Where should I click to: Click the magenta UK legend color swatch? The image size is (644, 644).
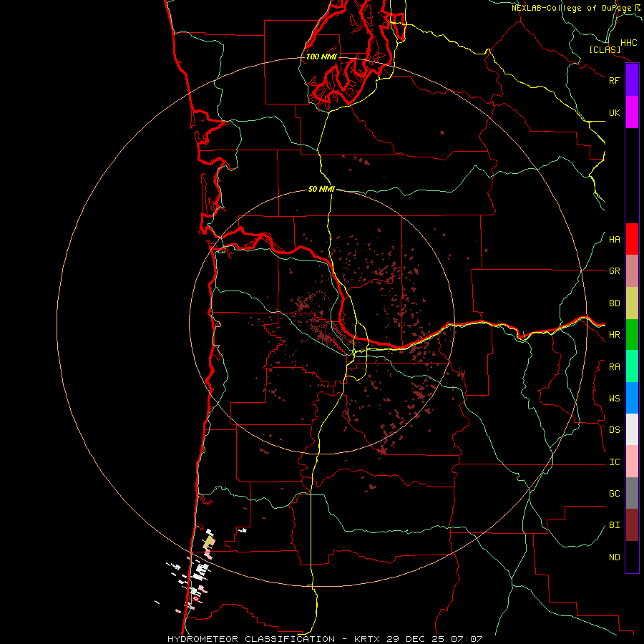tap(632, 112)
